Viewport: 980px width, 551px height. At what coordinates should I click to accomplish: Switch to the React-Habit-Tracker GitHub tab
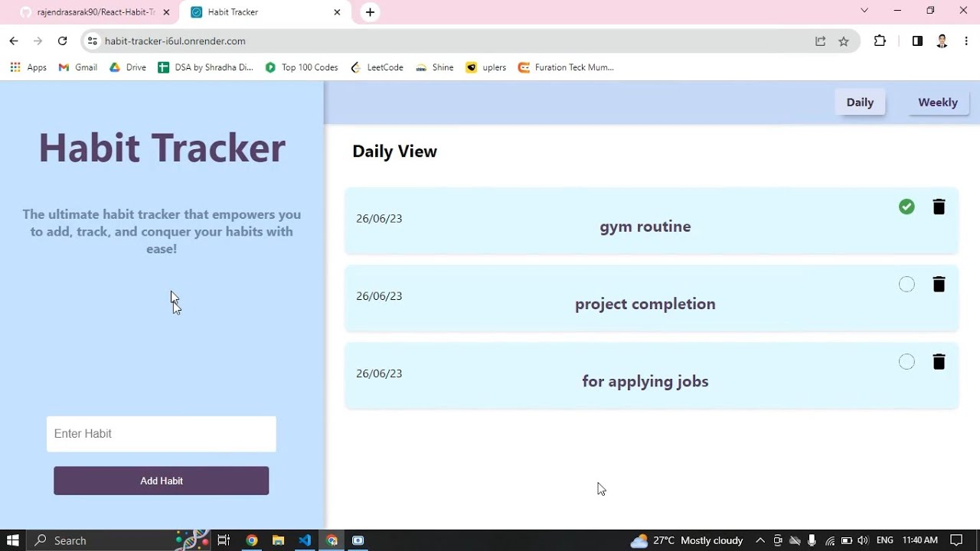(95, 12)
